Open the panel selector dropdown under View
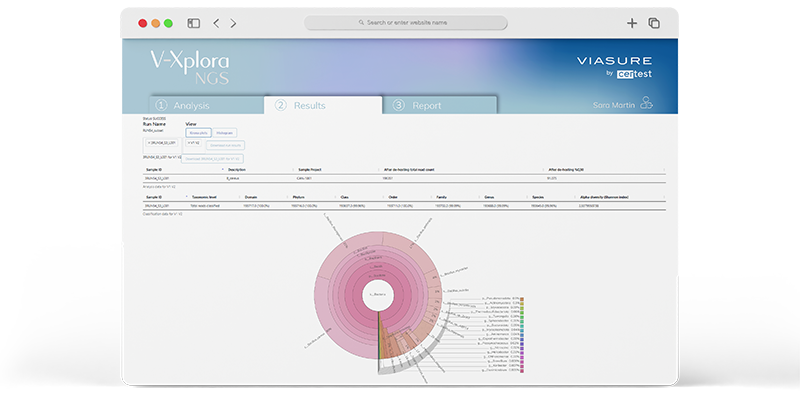The image size is (800, 396). pyautogui.click(x=193, y=143)
